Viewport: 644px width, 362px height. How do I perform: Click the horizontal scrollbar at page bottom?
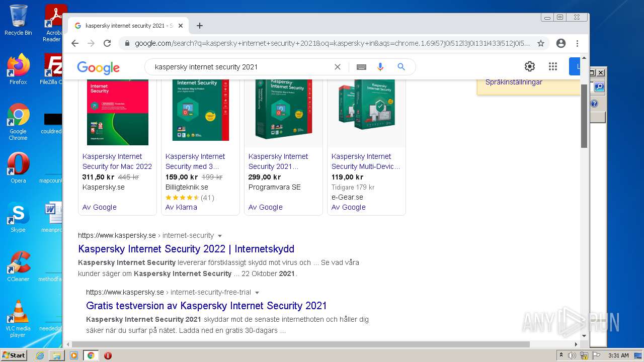tap(301, 344)
